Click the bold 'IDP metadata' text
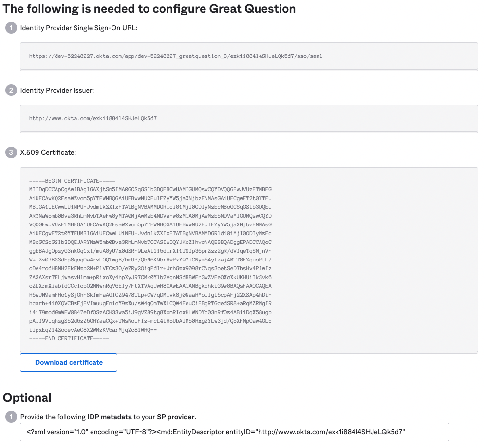The image size is (485, 448). tap(110, 417)
